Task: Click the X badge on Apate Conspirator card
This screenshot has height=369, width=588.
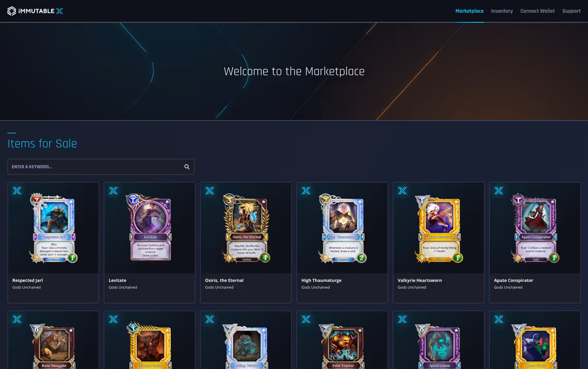Action: pyautogui.click(x=499, y=191)
